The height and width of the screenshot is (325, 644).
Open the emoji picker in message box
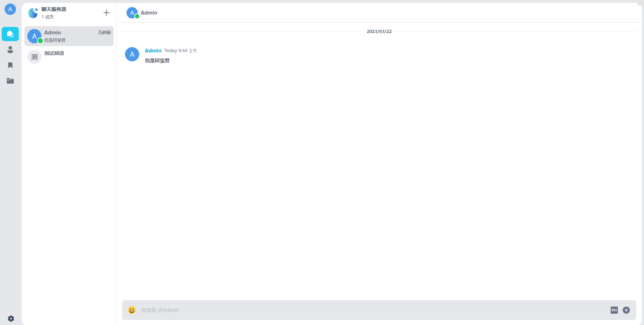pyautogui.click(x=132, y=310)
